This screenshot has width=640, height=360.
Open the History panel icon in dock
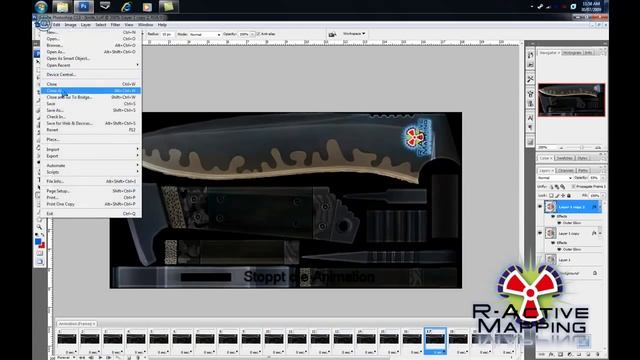pos(530,55)
